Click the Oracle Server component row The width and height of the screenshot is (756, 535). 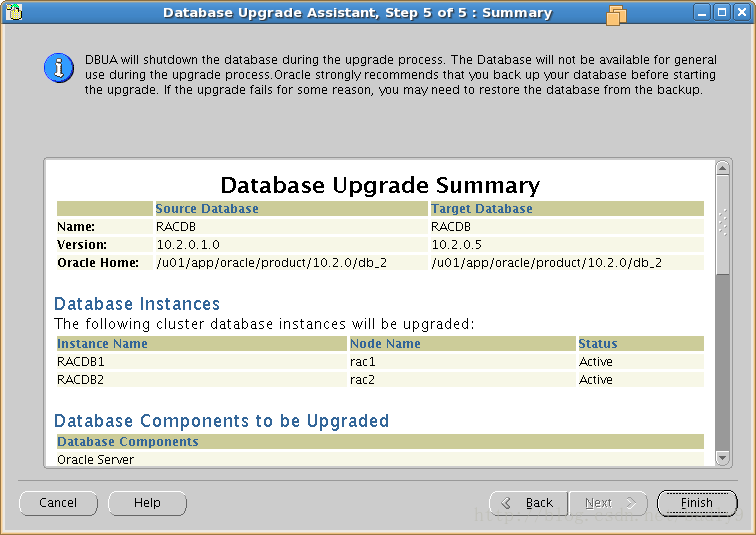(x=380, y=459)
